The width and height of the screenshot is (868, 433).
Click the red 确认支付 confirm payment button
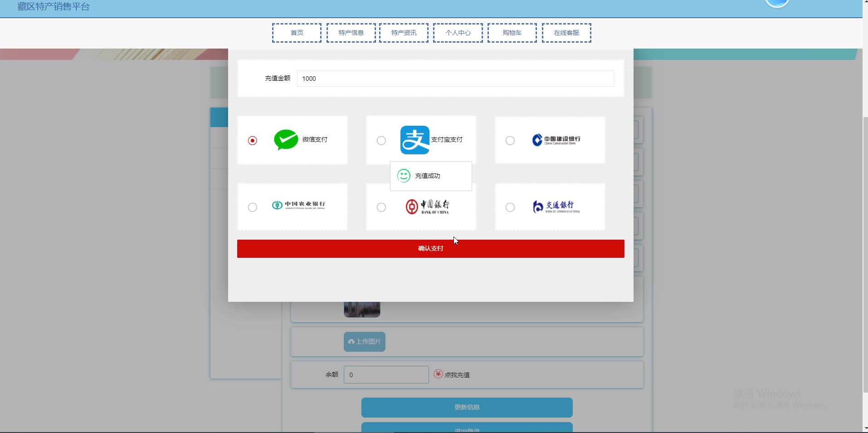[431, 249]
